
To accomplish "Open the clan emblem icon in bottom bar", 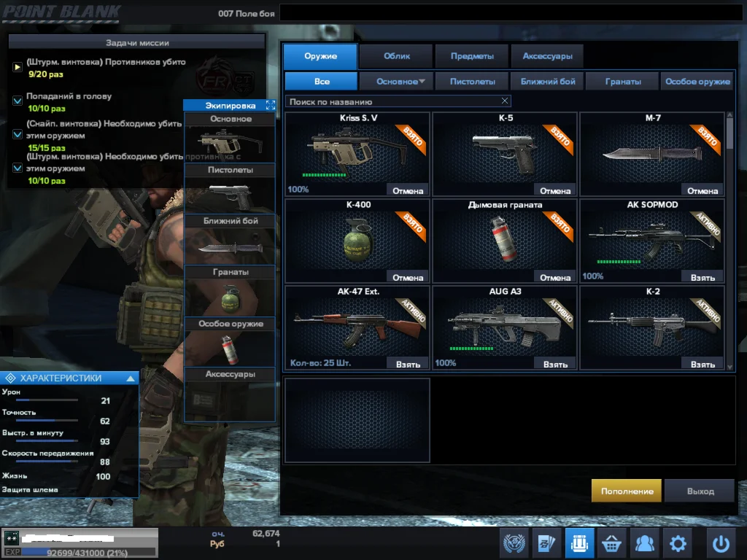I will (514, 543).
